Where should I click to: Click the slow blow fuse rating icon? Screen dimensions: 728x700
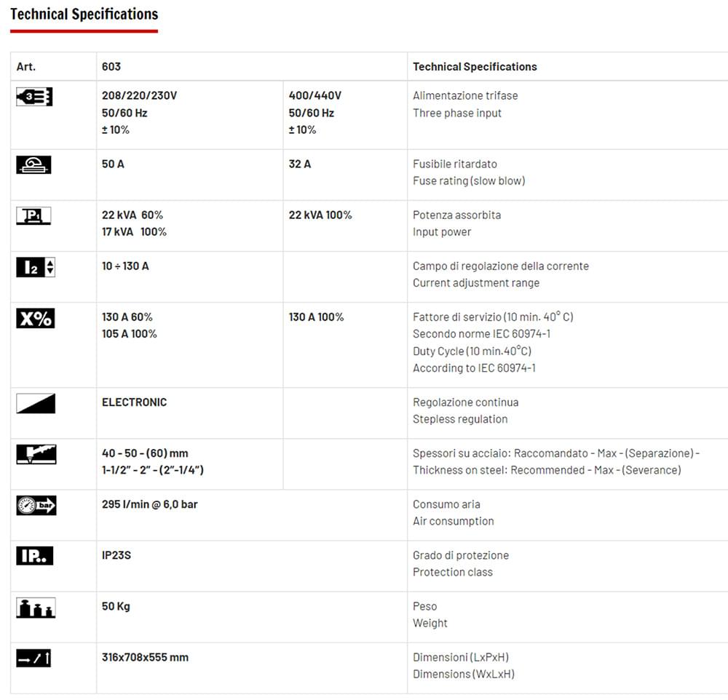(34, 165)
